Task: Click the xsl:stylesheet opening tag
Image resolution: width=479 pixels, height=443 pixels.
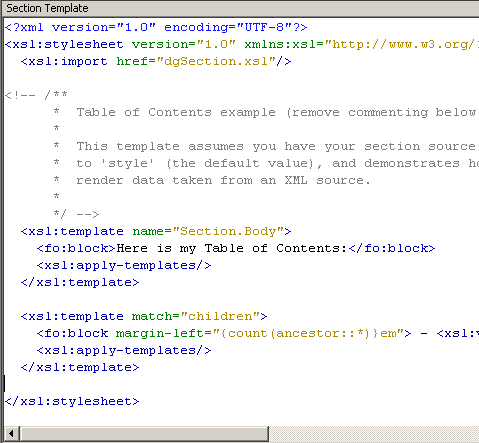Action: pos(242,44)
